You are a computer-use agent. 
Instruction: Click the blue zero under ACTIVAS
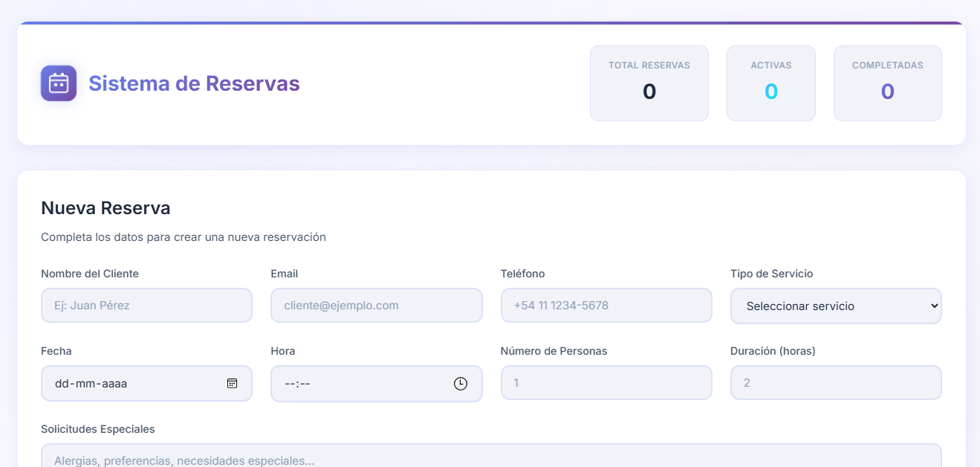[770, 91]
